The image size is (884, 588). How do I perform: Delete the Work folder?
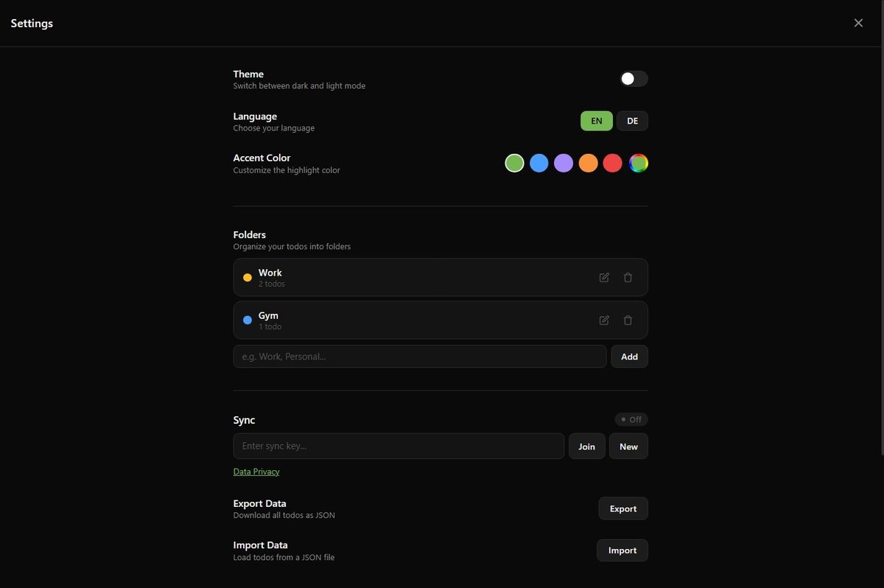click(x=628, y=277)
